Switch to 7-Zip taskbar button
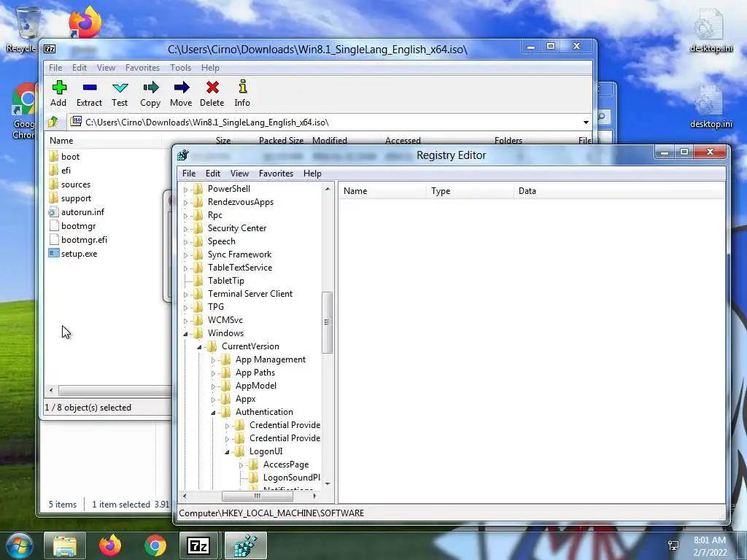The height and width of the screenshot is (560, 747). (x=198, y=545)
